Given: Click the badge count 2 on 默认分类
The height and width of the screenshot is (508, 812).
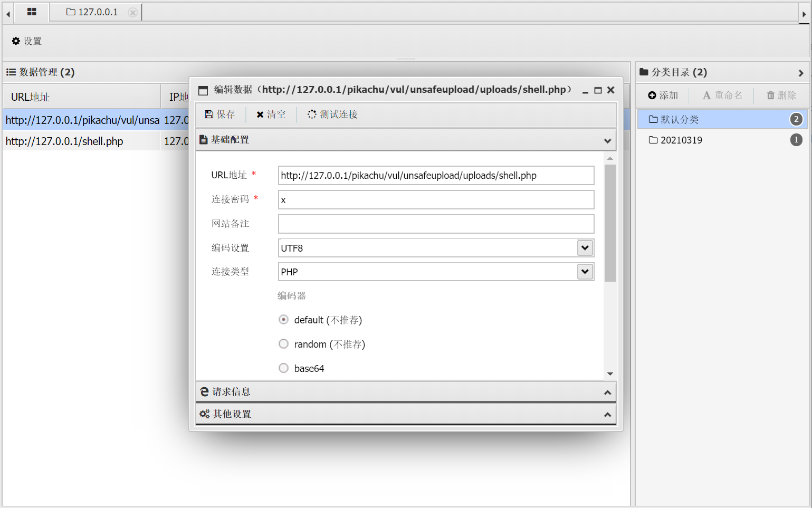Looking at the screenshot, I should tap(796, 119).
